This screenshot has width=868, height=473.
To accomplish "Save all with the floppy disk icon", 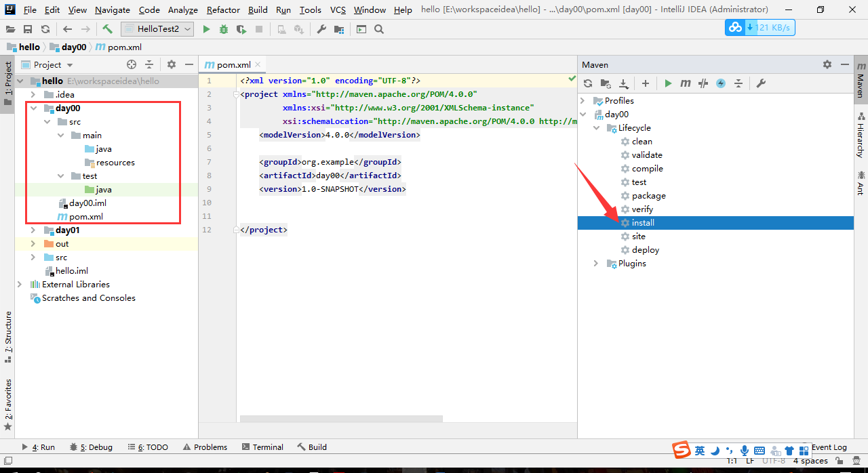I will point(28,29).
